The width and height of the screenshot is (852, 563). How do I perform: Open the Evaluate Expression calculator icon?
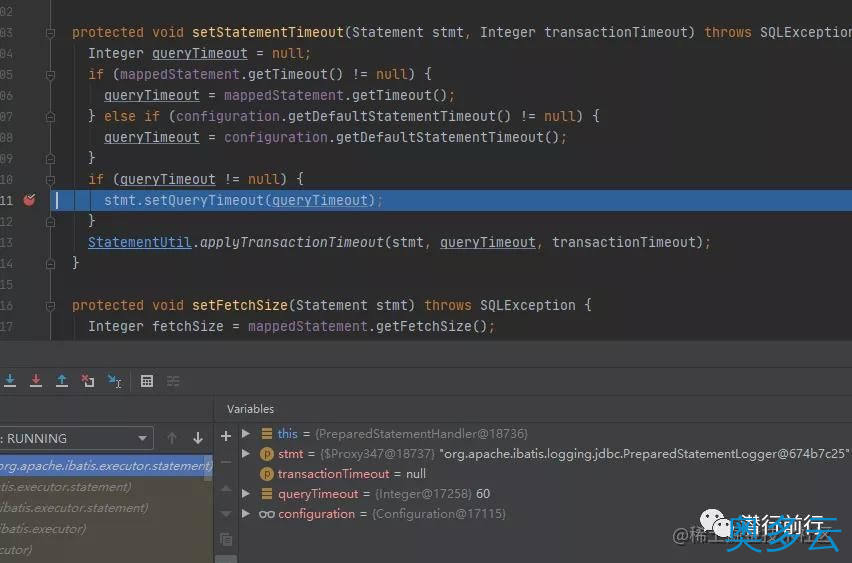[147, 381]
